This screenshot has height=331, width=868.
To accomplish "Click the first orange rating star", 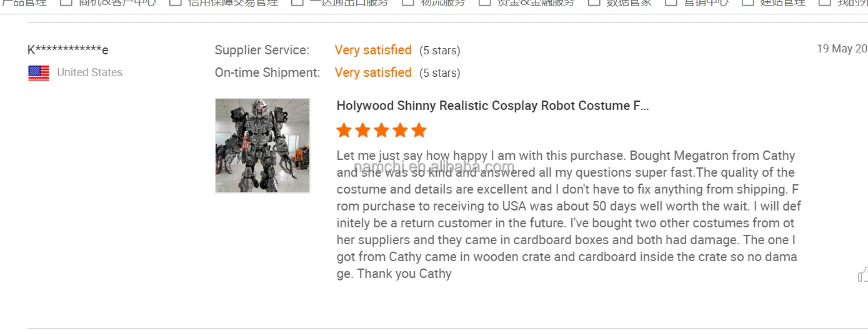I will coord(344,131).
